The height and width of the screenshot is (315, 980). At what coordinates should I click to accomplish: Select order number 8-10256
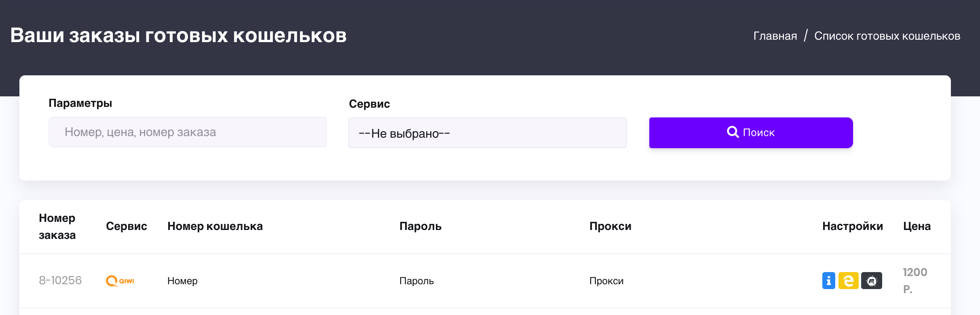(x=60, y=281)
